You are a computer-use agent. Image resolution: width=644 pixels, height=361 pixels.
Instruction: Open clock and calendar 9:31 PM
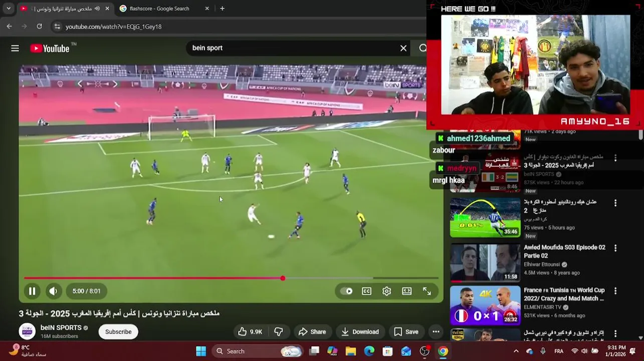pos(616,351)
